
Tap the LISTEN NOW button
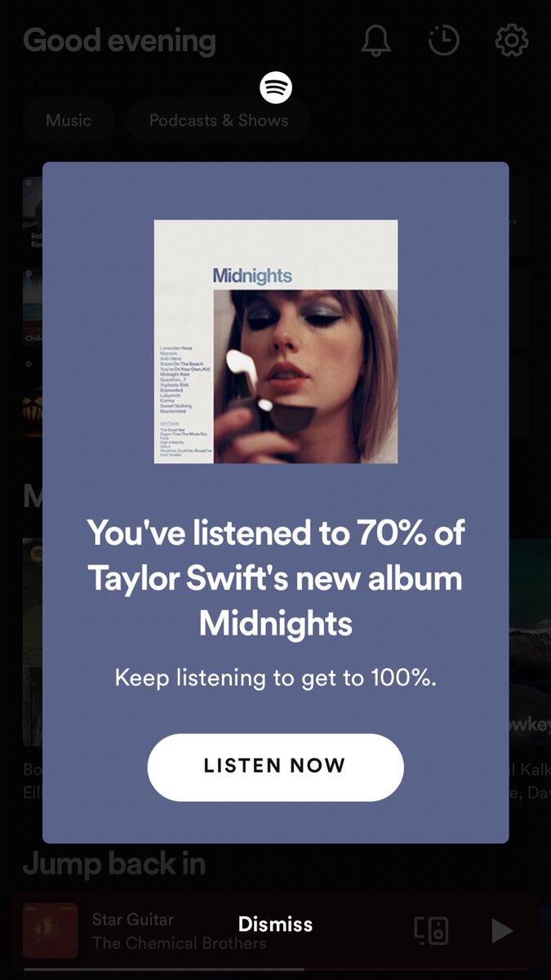coord(275,767)
